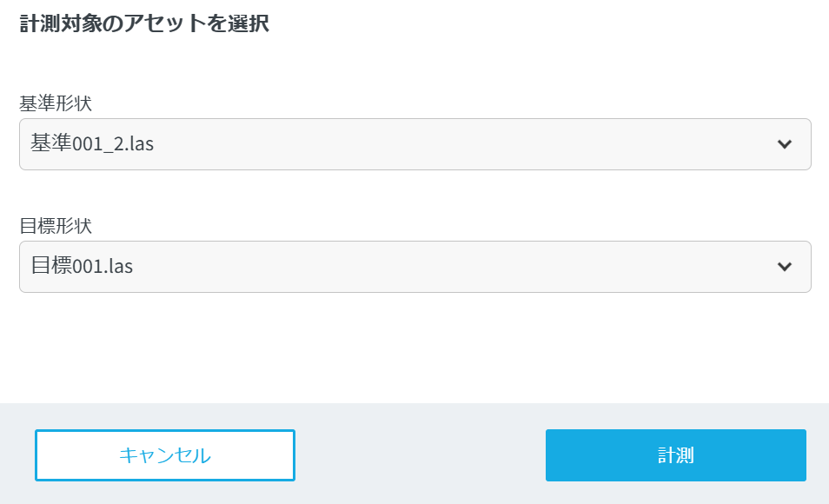This screenshot has height=504, width=829.
Task: Click the 目標形状 field label
Action: [x=56, y=226]
